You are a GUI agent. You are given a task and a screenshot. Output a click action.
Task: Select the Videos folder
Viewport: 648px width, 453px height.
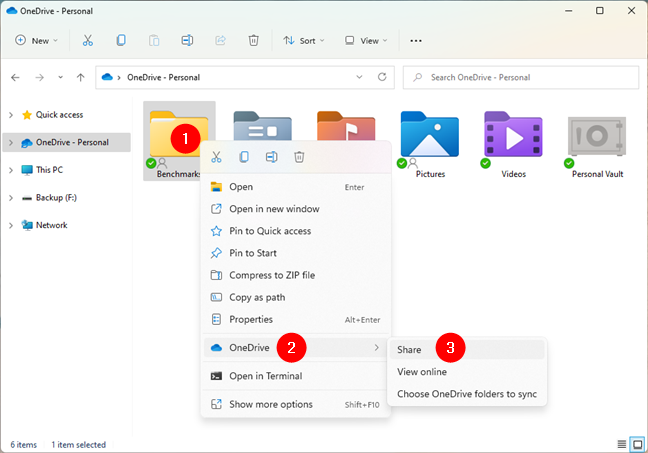tap(513, 143)
